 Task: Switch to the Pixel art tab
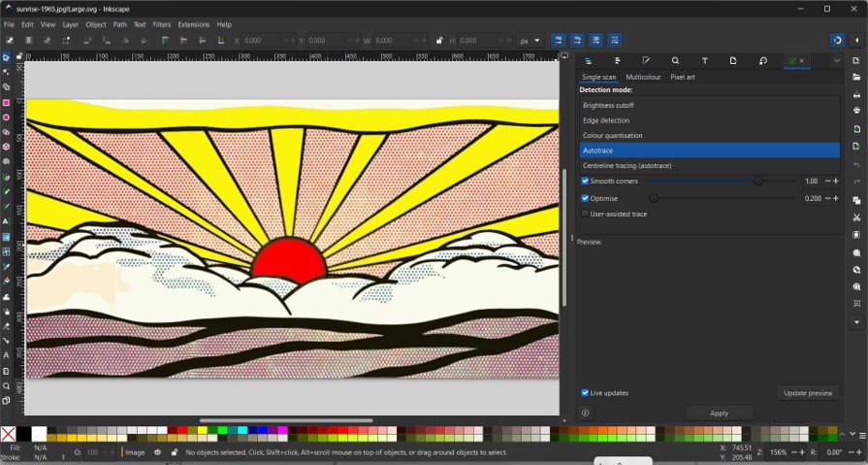tap(683, 77)
